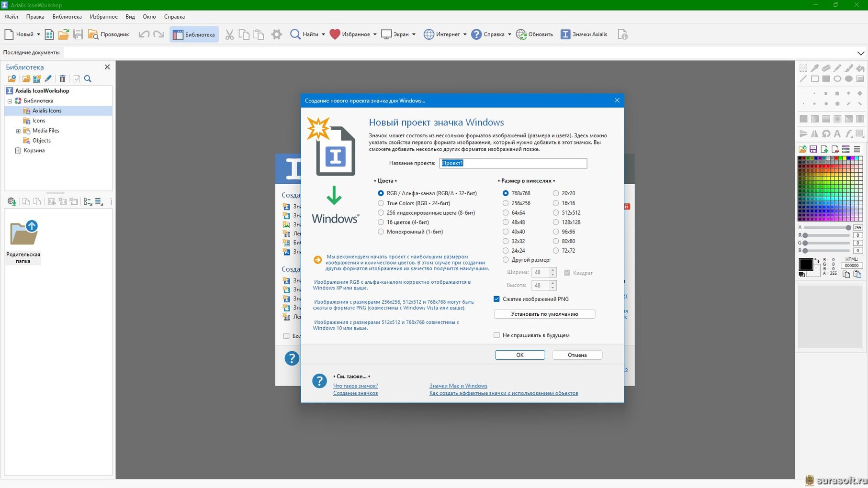Click the load color palette folder icon
868x488 pixels.
(802, 149)
